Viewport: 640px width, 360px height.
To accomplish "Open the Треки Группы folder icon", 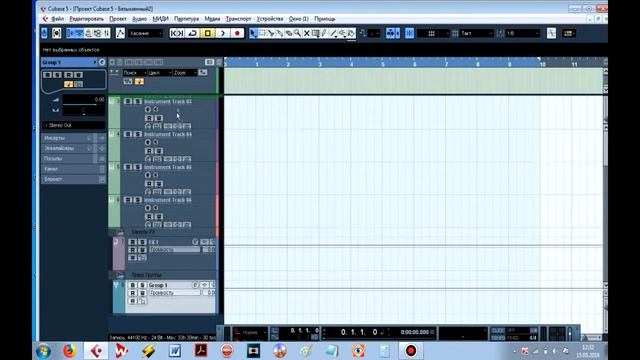I will point(120,275).
